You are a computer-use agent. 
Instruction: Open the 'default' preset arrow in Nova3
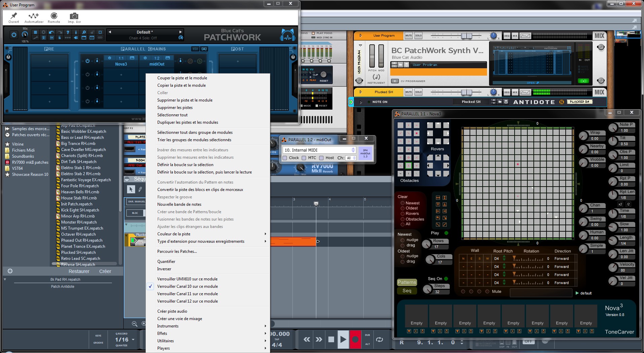point(577,293)
